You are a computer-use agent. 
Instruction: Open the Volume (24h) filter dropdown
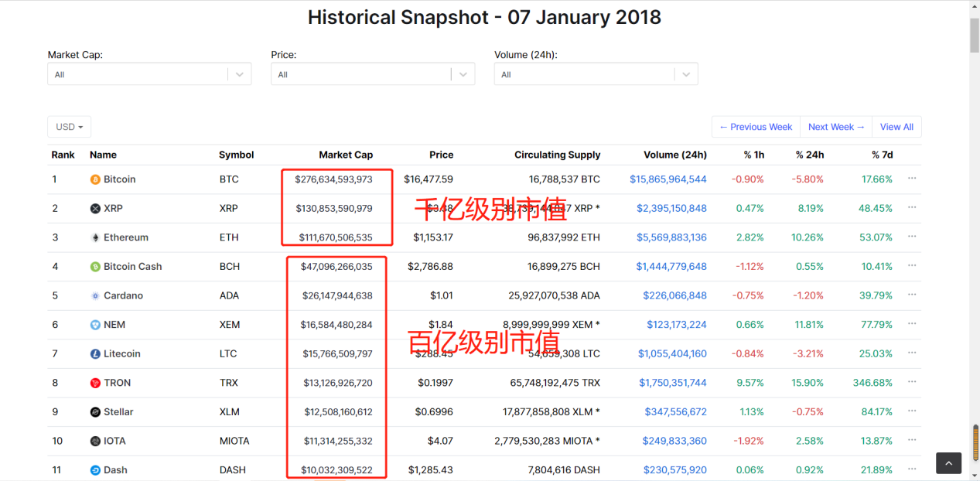(595, 73)
